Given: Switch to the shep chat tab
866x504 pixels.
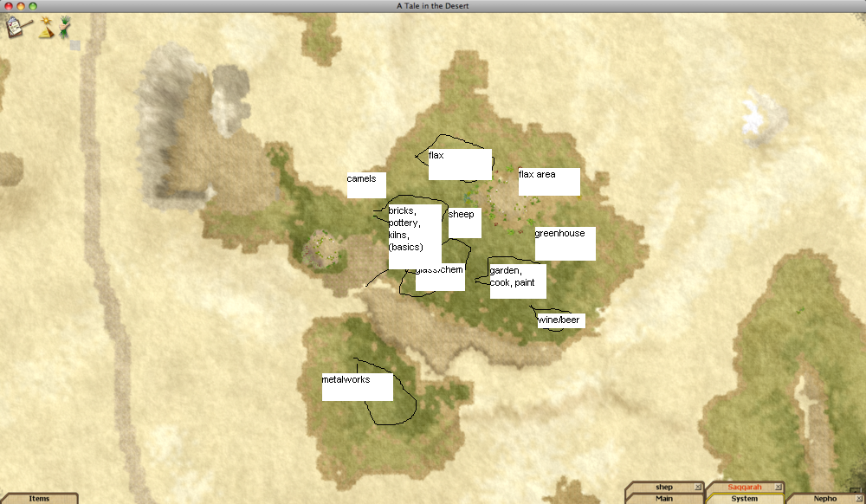Looking at the screenshot, I should coord(664,487).
